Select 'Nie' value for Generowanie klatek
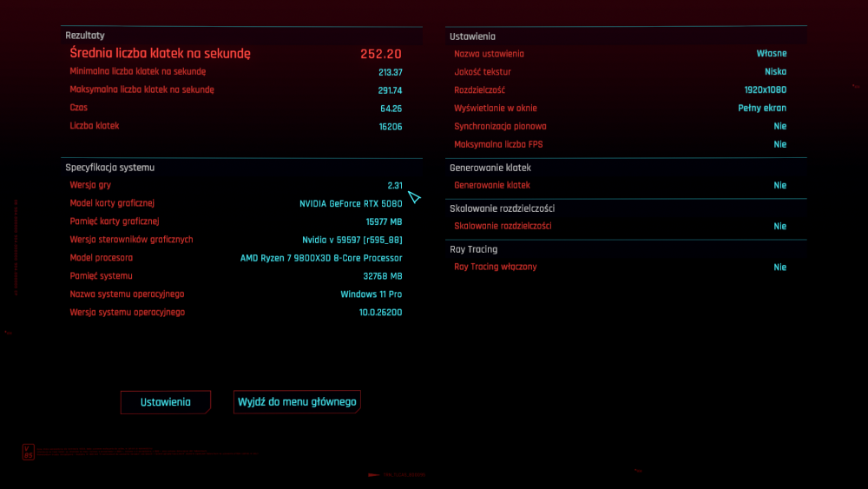The height and width of the screenshot is (489, 868). (780, 186)
